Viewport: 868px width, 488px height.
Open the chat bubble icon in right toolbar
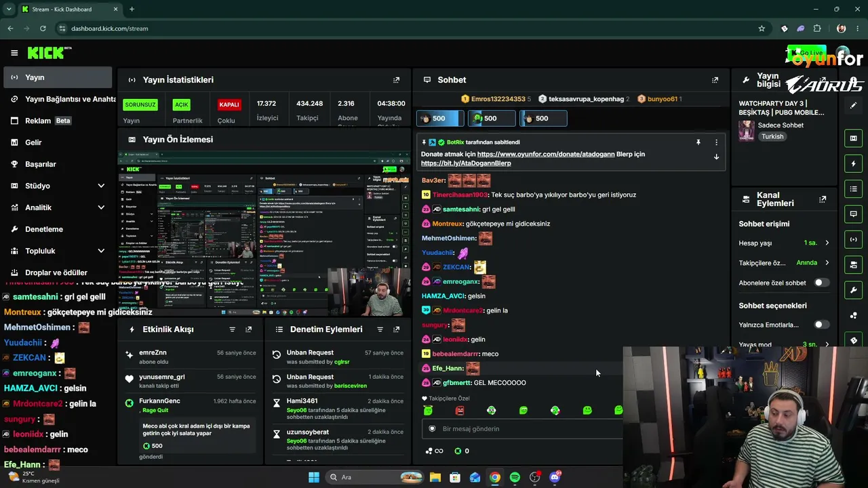[x=853, y=213]
